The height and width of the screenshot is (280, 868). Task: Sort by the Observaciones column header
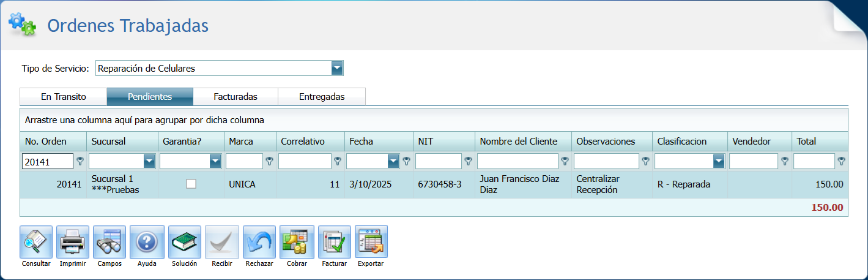[x=612, y=142]
